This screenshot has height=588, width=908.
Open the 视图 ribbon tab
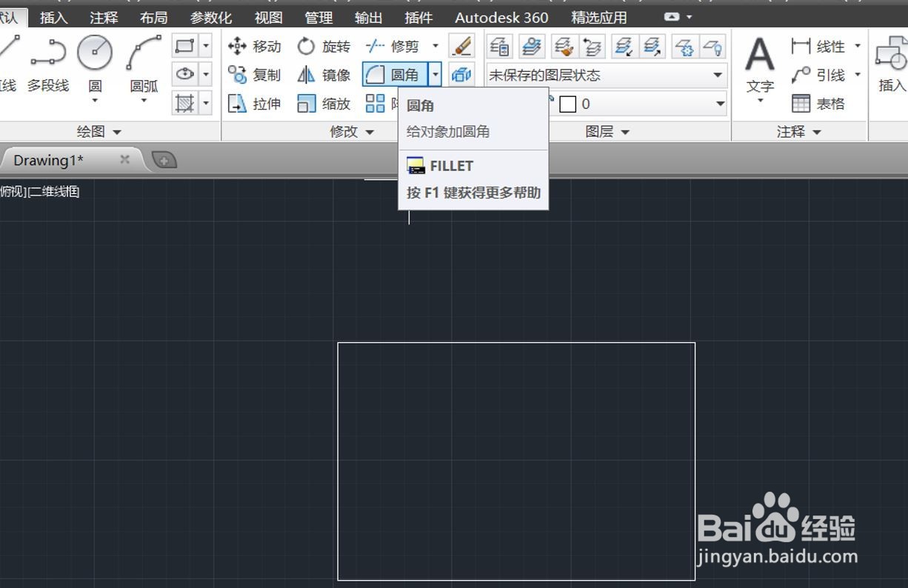point(268,17)
